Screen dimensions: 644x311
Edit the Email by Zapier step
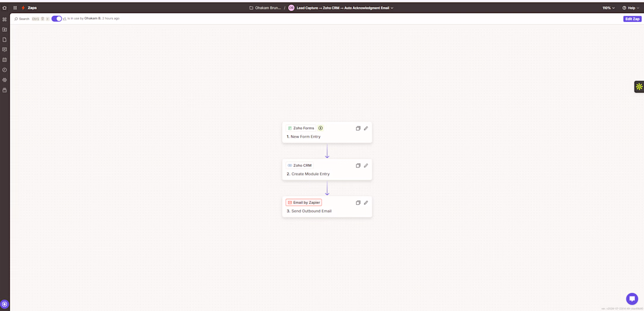366,203
